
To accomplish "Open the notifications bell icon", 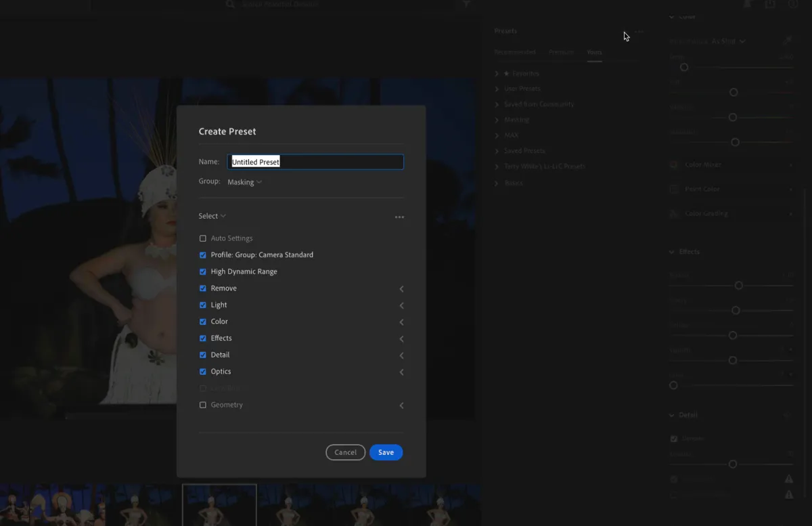I will pyautogui.click(x=748, y=5).
